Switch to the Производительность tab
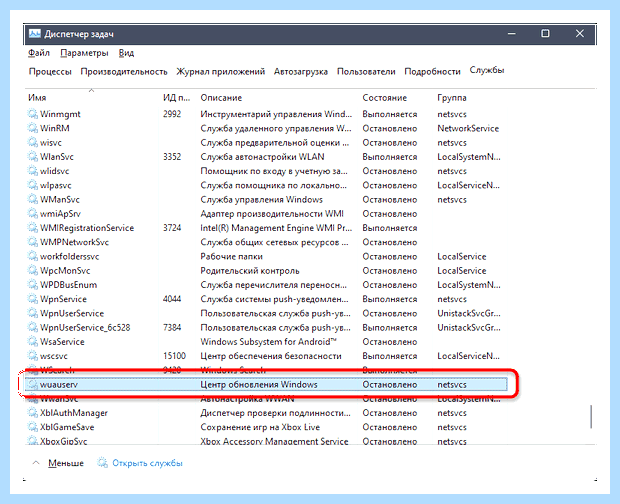The image size is (620, 504). 124,72
